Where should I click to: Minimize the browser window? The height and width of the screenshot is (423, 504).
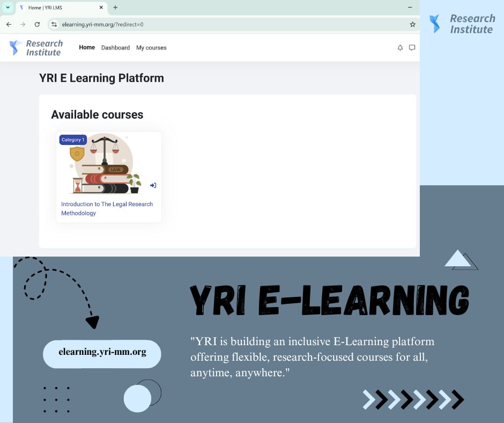[x=410, y=7]
